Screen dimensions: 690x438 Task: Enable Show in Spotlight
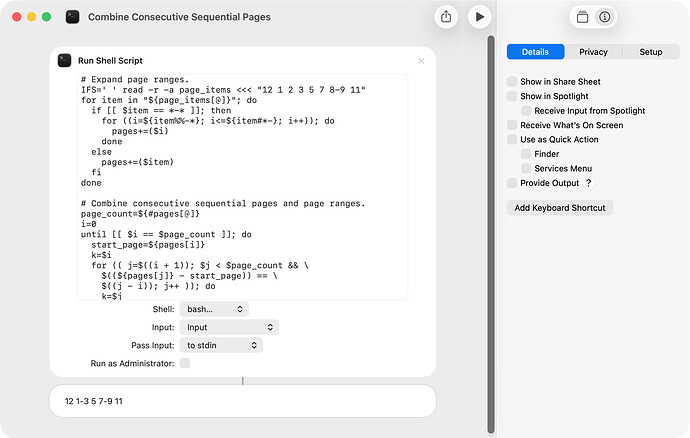click(512, 96)
